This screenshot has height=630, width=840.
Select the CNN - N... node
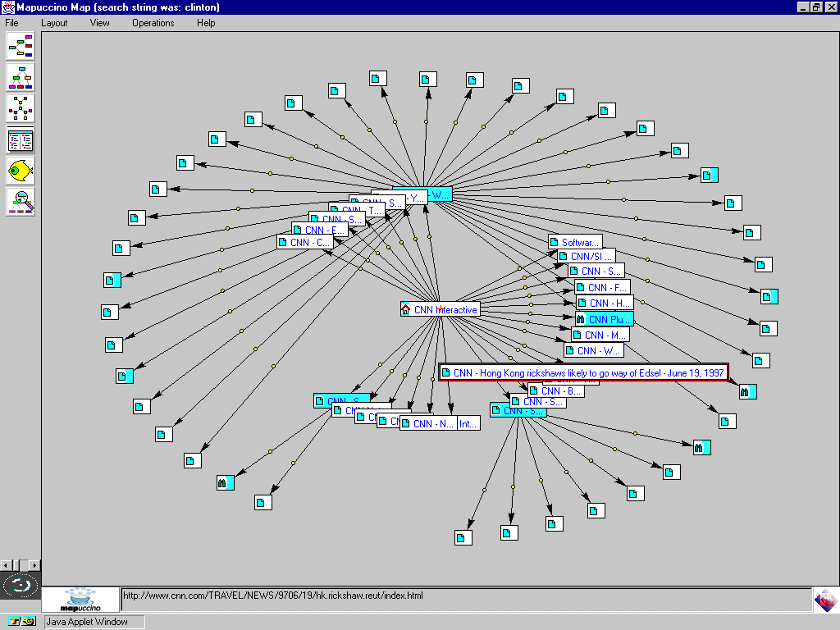pos(428,424)
